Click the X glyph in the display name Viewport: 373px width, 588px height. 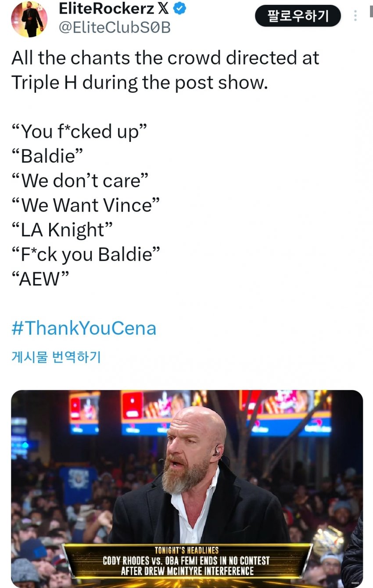163,8
